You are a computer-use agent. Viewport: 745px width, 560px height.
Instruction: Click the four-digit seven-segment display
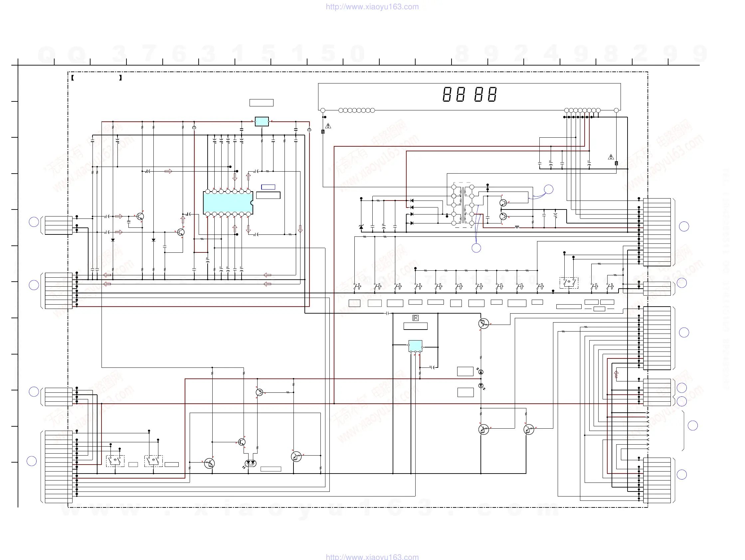(469, 94)
